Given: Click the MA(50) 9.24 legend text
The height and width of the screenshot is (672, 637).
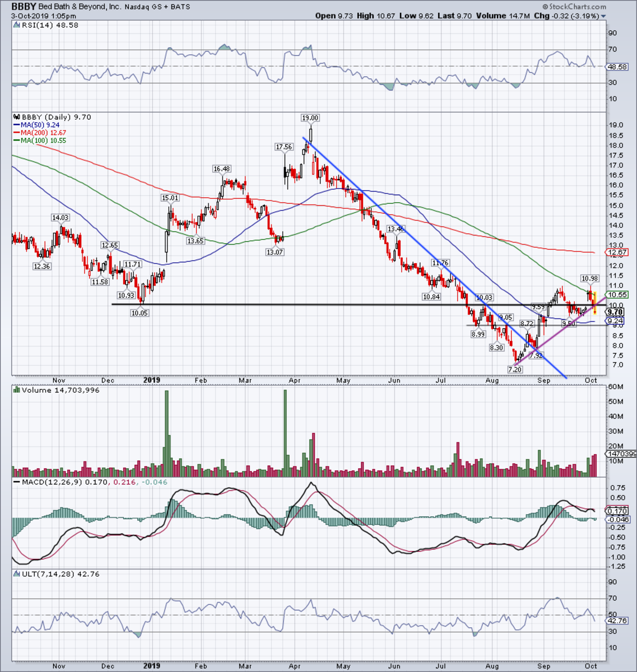Looking at the screenshot, I should coord(40,125).
